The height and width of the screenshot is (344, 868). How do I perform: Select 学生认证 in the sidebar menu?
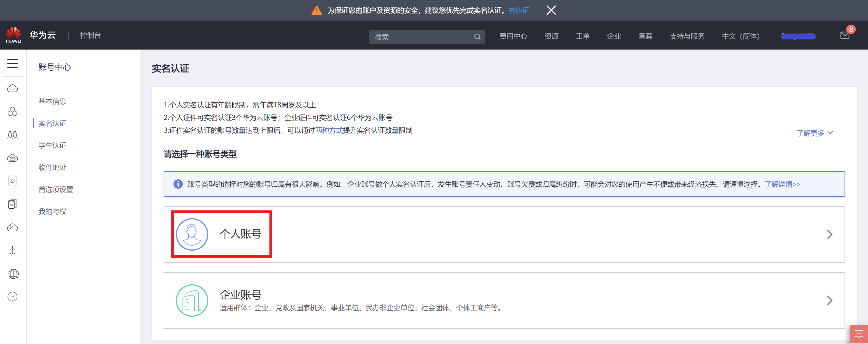tap(52, 145)
